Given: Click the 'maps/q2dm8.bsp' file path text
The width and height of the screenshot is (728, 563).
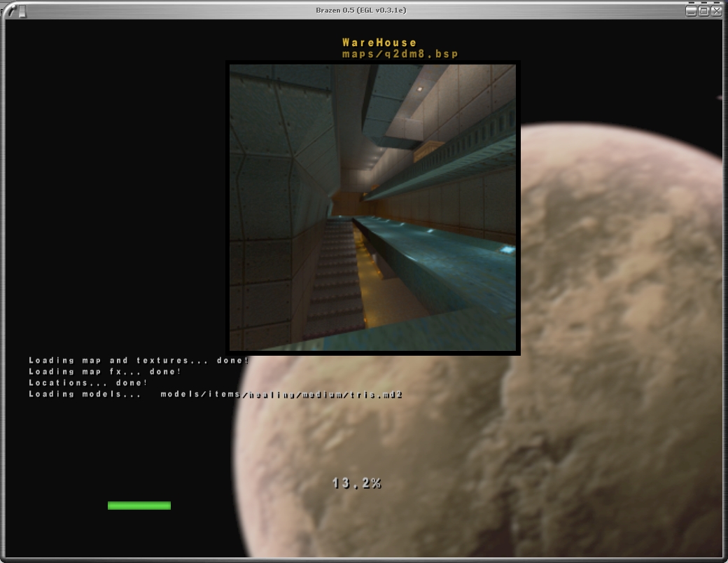Looking at the screenshot, I should pos(400,54).
